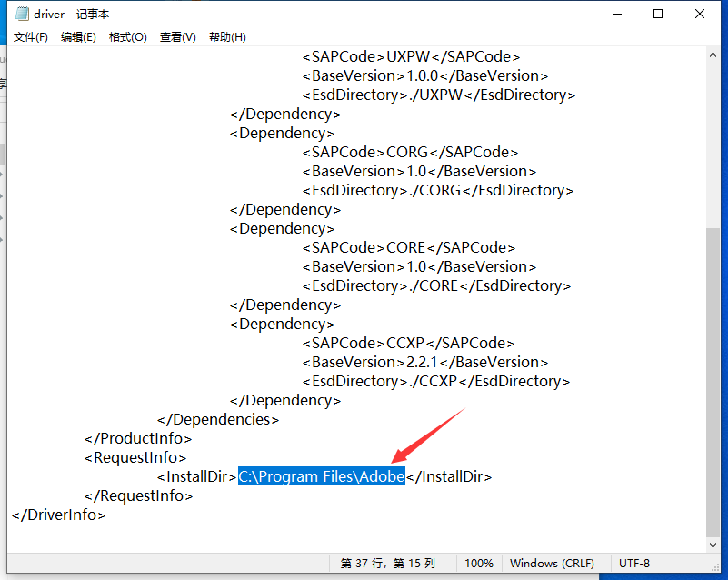Click the <RequestInfo> opening line

click(135, 457)
